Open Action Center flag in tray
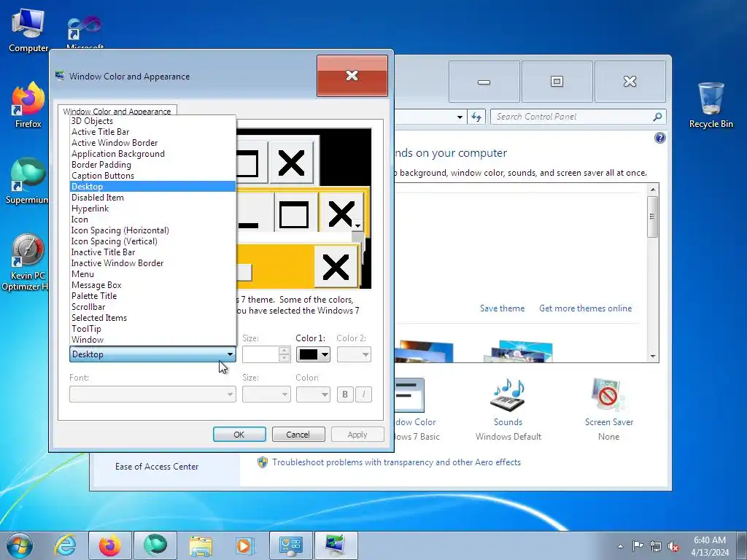Image resolution: width=747 pixels, height=560 pixels. (x=638, y=546)
